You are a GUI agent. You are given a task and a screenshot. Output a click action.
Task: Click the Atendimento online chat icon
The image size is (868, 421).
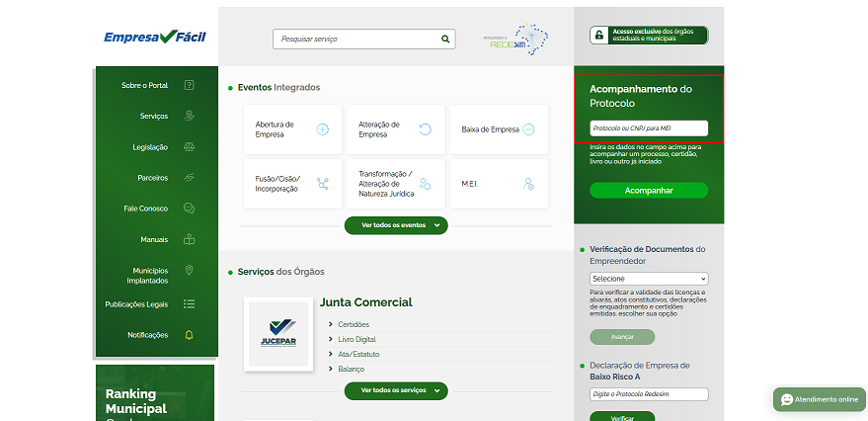787,399
